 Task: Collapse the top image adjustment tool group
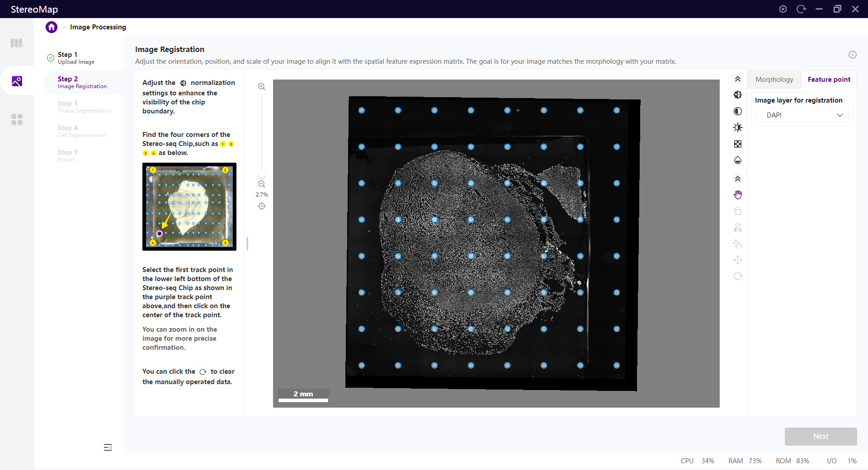[x=738, y=79]
